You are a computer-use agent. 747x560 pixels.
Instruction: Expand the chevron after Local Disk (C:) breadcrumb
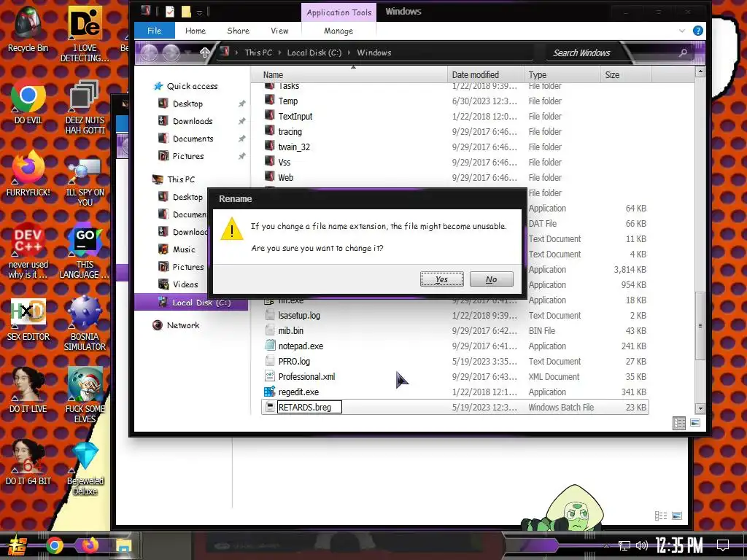pos(349,52)
